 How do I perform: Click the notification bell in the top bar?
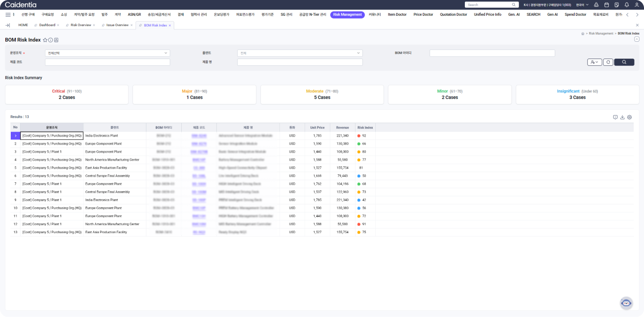(627, 5)
